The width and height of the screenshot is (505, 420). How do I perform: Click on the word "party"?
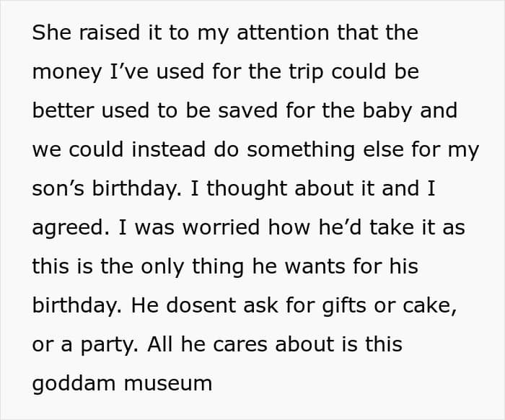pos(109,346)
